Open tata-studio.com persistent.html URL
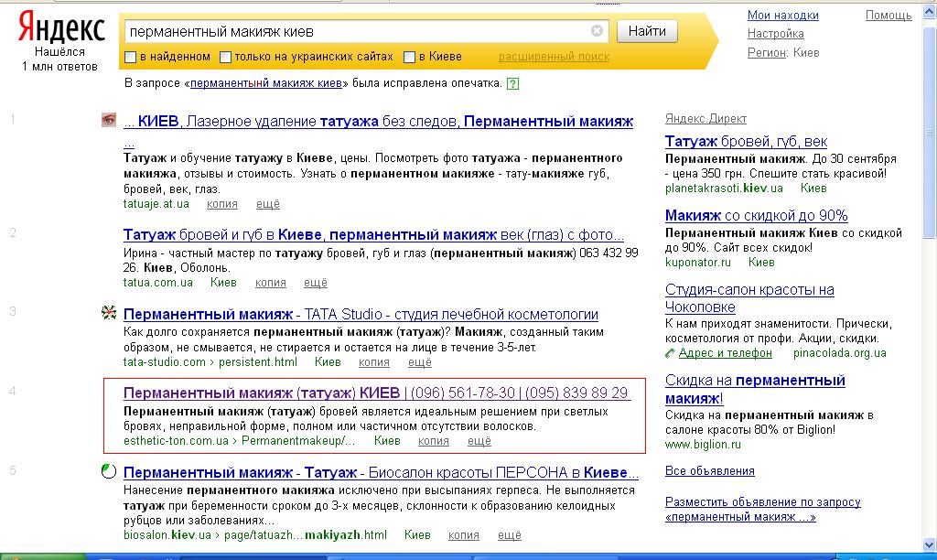This screenshot has width=937, height=560. (210, 362)
